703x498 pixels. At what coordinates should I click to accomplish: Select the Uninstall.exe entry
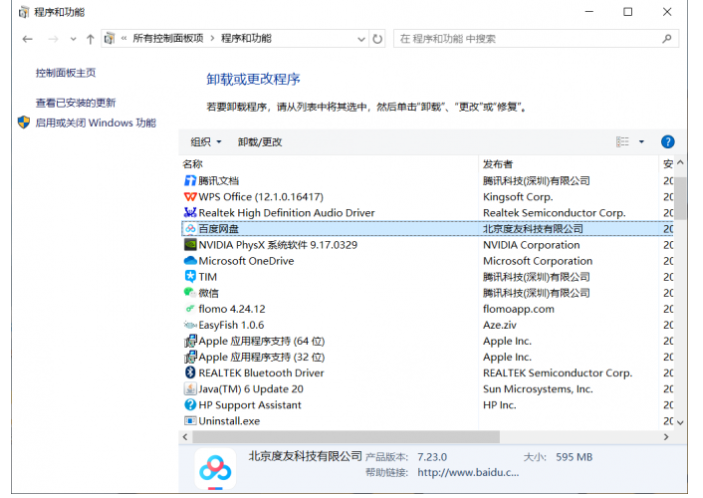(427, 421)
